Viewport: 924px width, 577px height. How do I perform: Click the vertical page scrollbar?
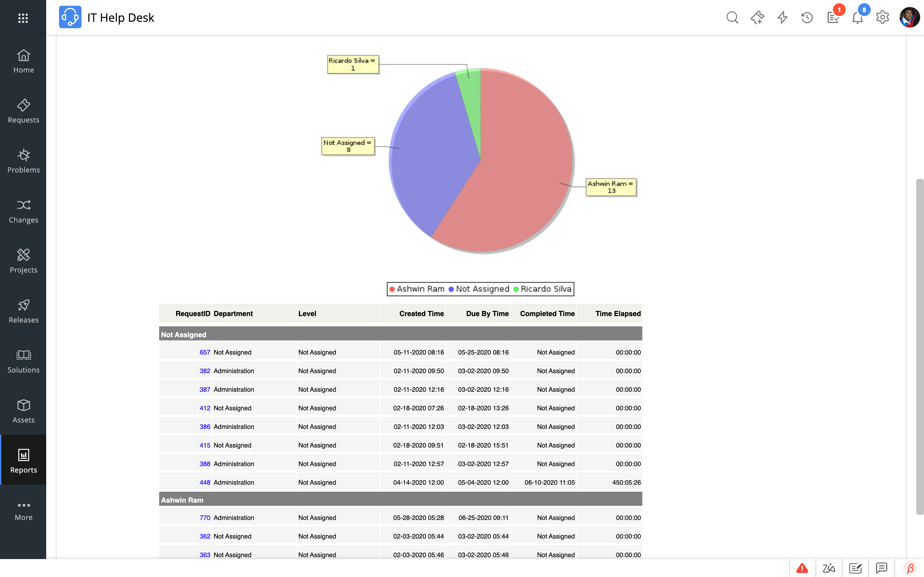pos(920,346)
